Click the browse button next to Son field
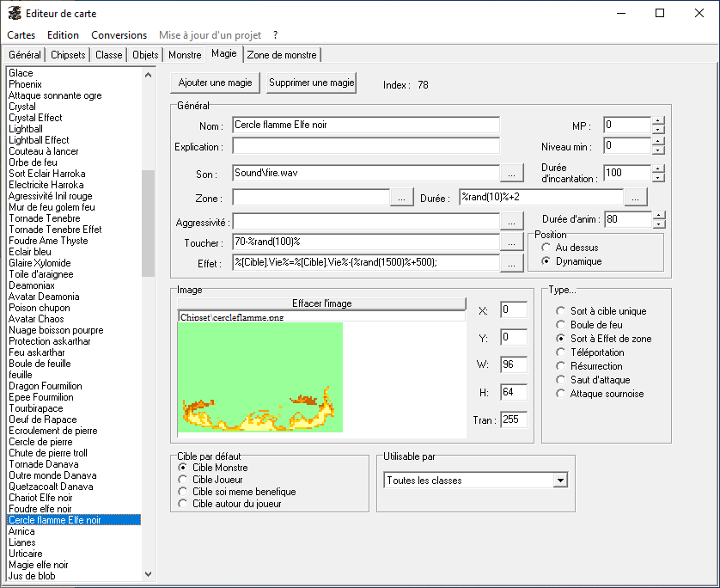The image size is (720, 588). [511, 174]
